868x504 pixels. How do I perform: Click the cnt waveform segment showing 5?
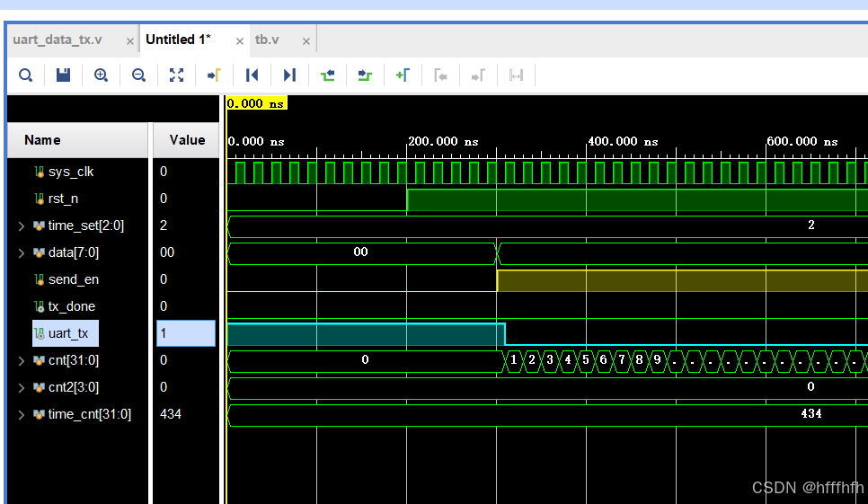click(586, 360)
